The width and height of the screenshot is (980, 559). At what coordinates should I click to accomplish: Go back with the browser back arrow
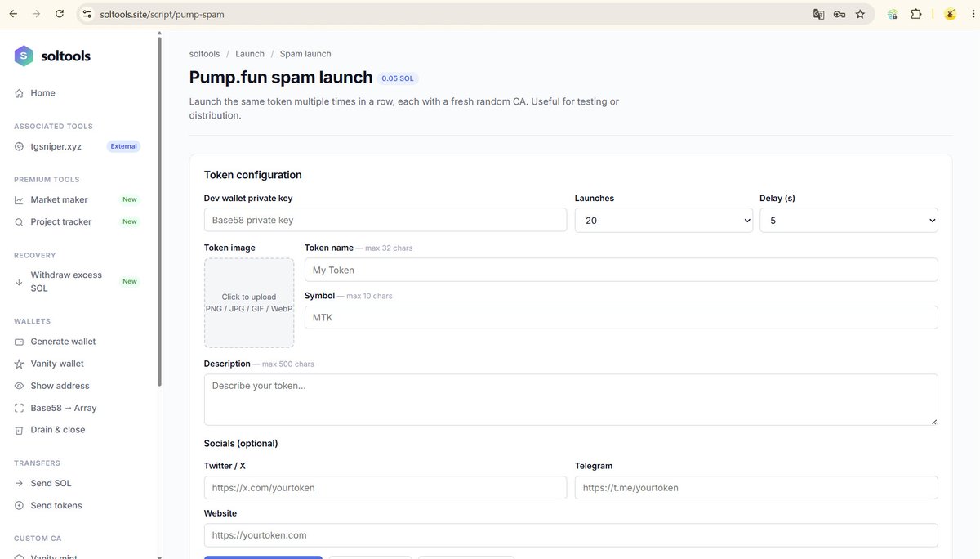click(x=13, y=14)
